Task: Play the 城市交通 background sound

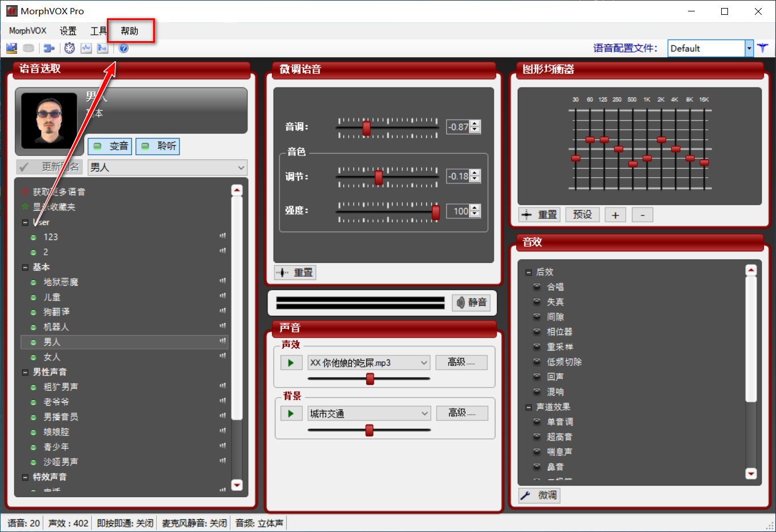Action: coord(291,414)
